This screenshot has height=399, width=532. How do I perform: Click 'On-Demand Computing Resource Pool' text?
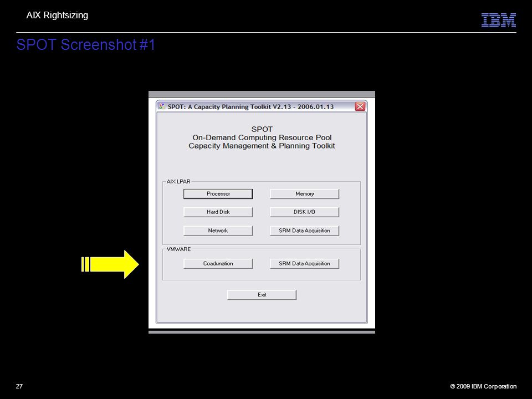point(262,137)
